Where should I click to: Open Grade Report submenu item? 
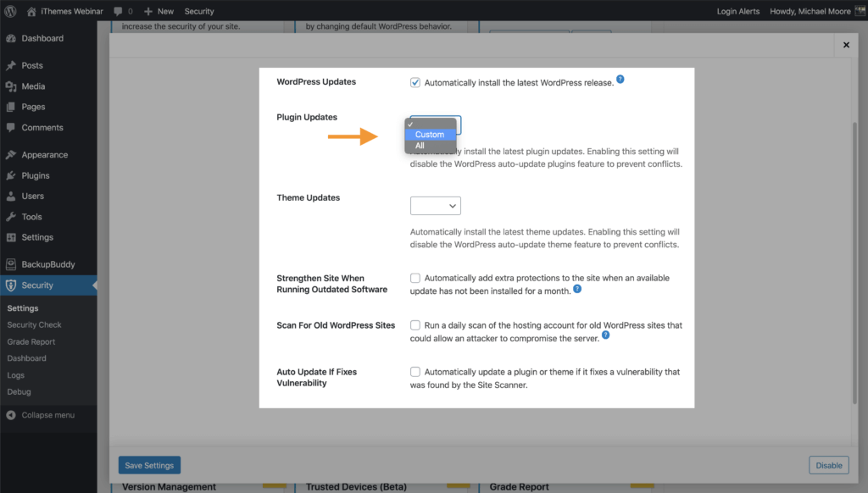click(x=31, y=342)
